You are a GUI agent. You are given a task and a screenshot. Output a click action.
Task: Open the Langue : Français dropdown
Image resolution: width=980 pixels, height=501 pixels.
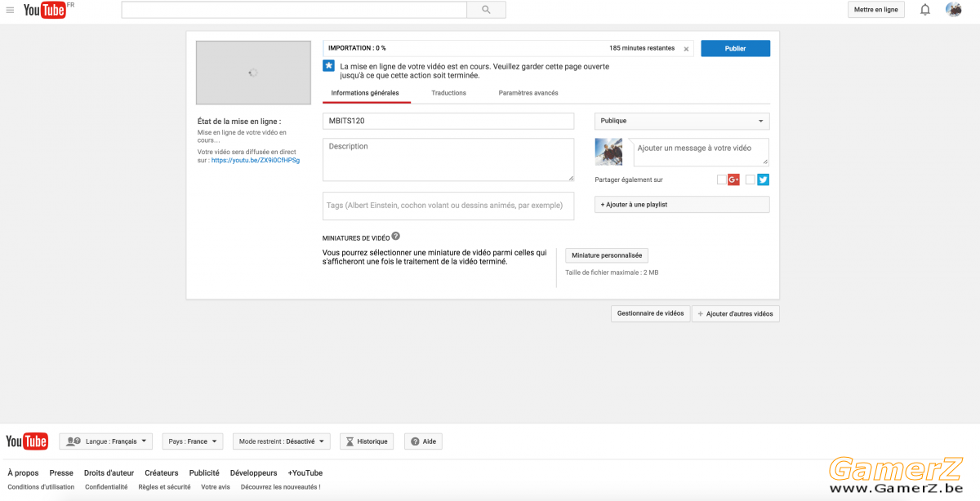(106, 441)
